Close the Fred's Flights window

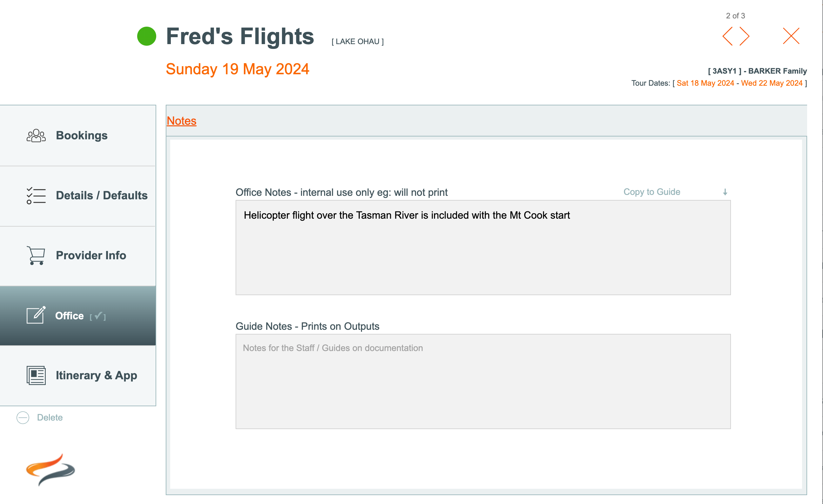point(791,36)
